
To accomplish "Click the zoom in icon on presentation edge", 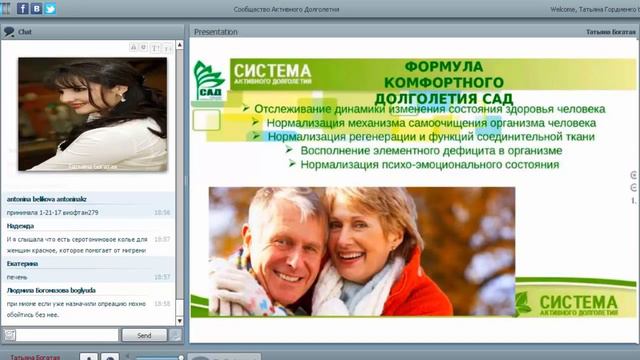I will click(x=634, y=175).
